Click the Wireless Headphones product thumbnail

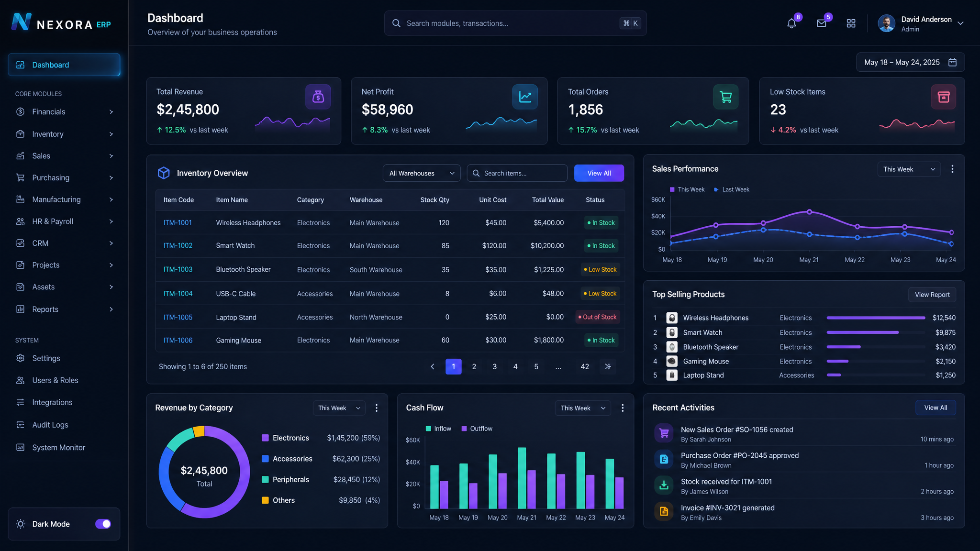(x=672, y=318)
